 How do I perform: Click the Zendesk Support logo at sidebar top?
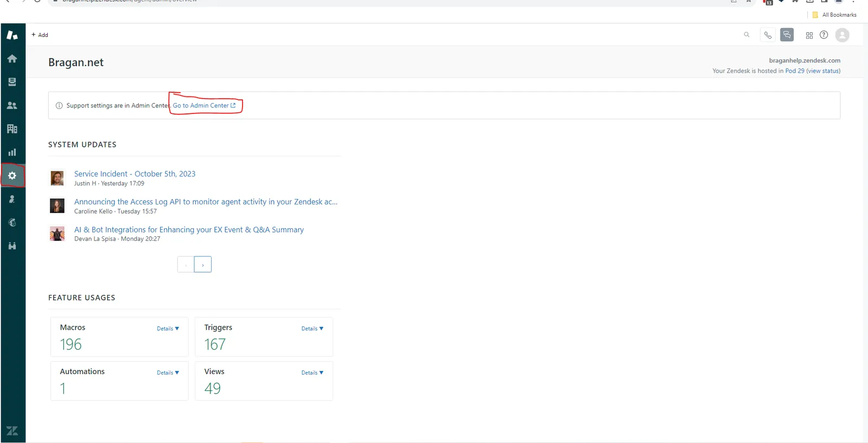[x=12, y=35]
